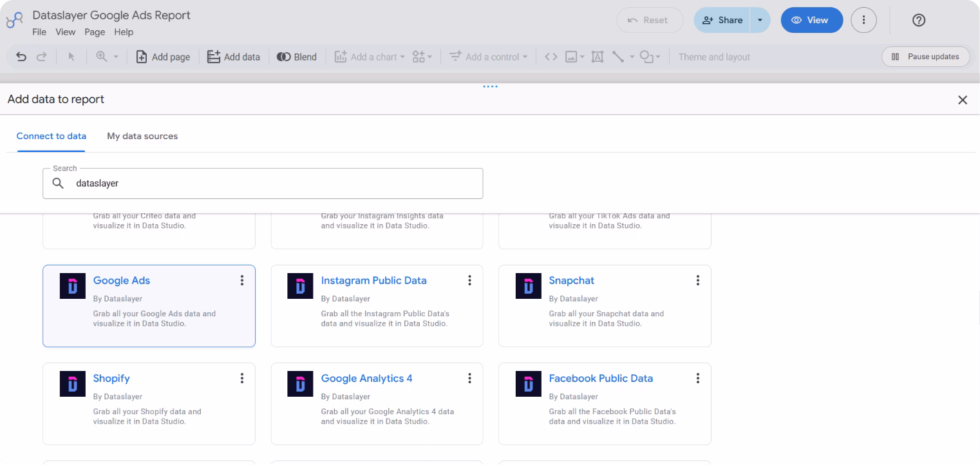Click the Shopify card Dataslayer logo
This screenshot has width=980, height=465.
click(73, 384)
